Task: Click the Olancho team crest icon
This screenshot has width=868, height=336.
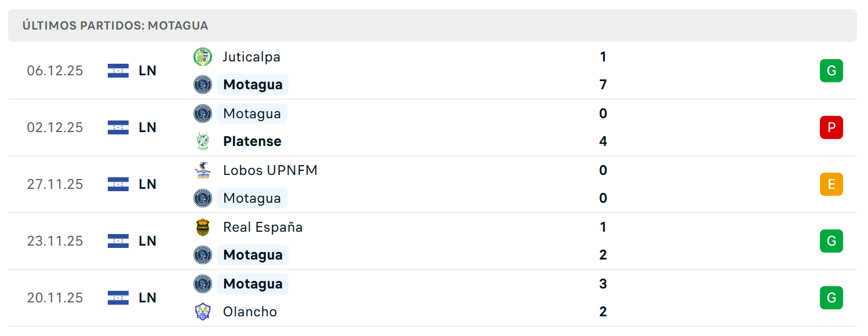Action: point(203,312)
